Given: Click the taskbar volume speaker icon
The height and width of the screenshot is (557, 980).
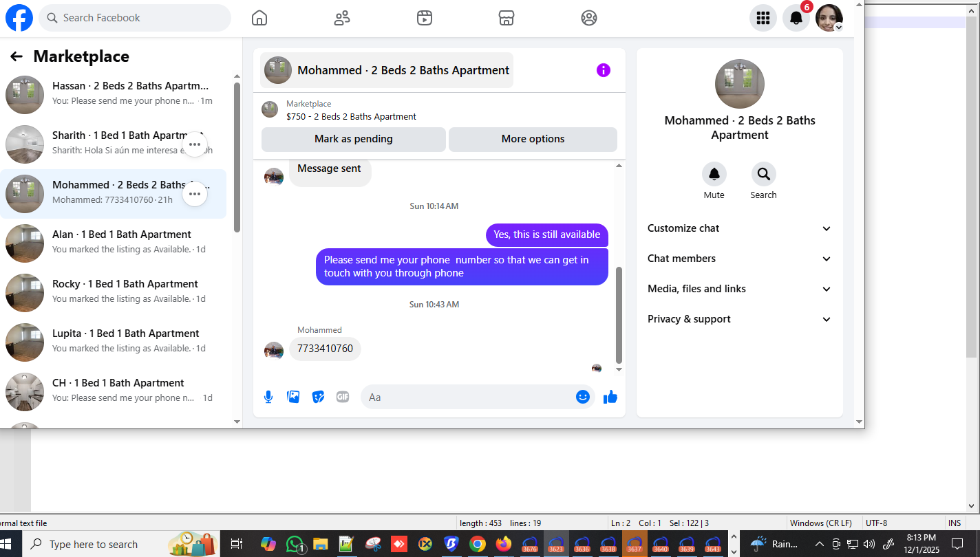Looking at the screenshot, I should (x=869, y=544).
